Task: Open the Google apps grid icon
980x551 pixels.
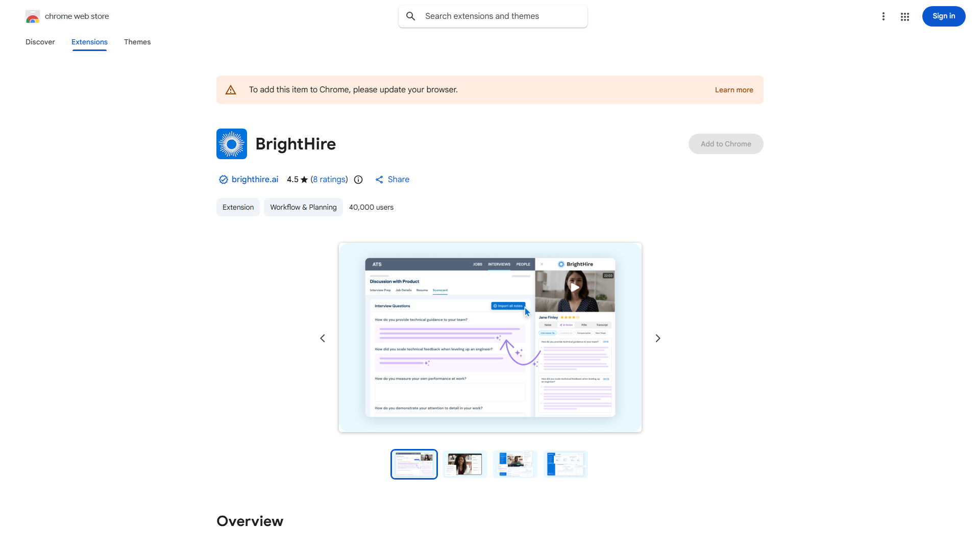Action: click(904, 16)
